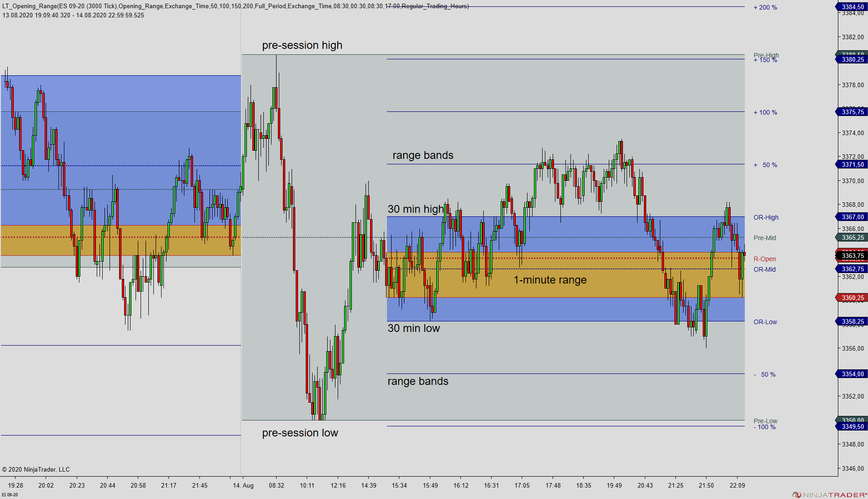The width and height of the screenshot is (868, 499).
Task: Click the 21:45 time axis label
Action: (x=200, y=485)
